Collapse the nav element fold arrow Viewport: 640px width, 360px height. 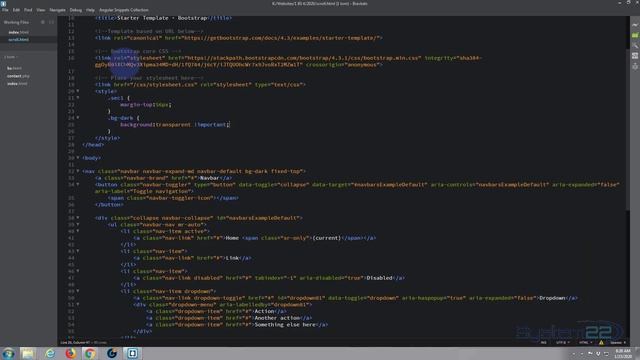(78, 171)
